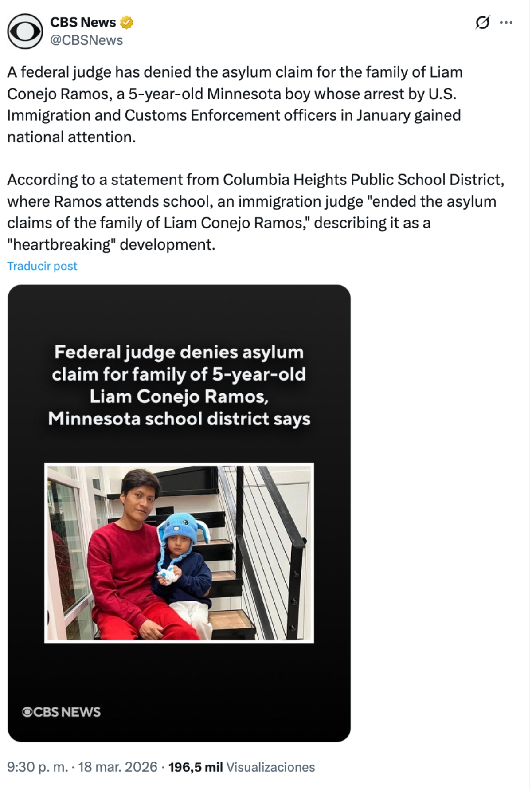The image size is (532, 789).
Task: Click the Grok icon on the post
Action: [x=482, y=22]
